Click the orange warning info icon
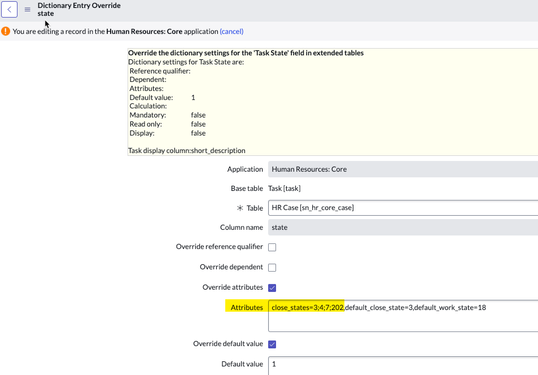Viewport: 538px width, 375px height. [5, 31]
